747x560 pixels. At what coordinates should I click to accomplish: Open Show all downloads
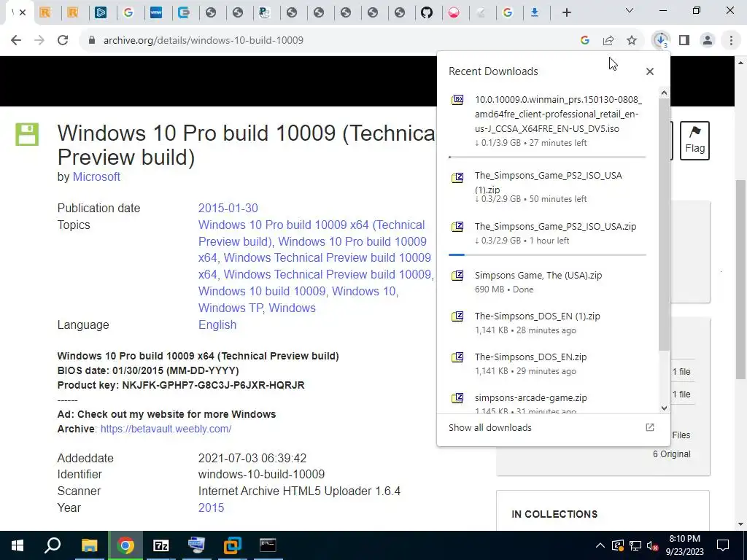pos(490,427)
